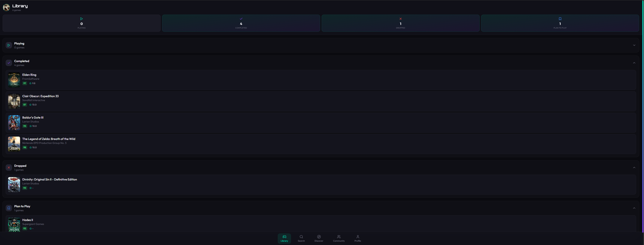
Task: Toggle the star rating on Divinity: Original Sin II
Action: click(30, 188)
